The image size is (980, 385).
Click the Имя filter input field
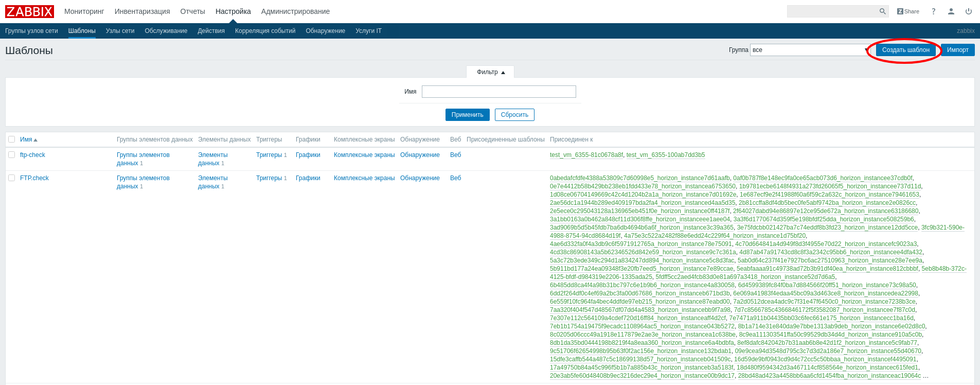tap(498, 92)
